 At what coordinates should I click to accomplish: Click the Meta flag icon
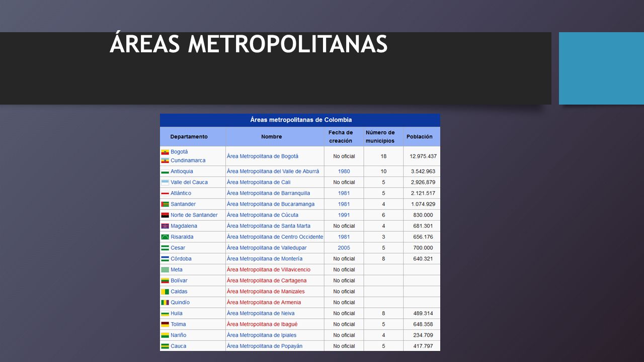165,270
